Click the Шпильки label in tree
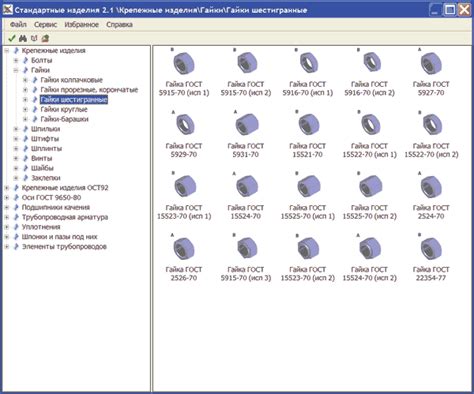The height and width of the screenshot is (394, 474). [x=45, y=129]
